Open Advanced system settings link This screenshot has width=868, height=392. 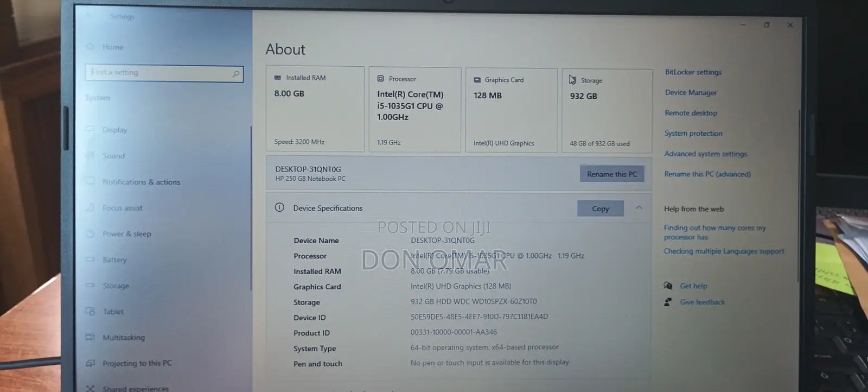point(706,154)
